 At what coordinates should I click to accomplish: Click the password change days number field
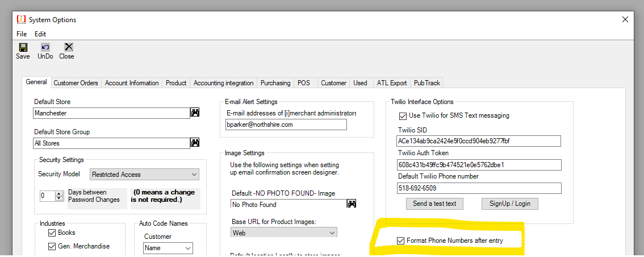[x=47, y=196]
